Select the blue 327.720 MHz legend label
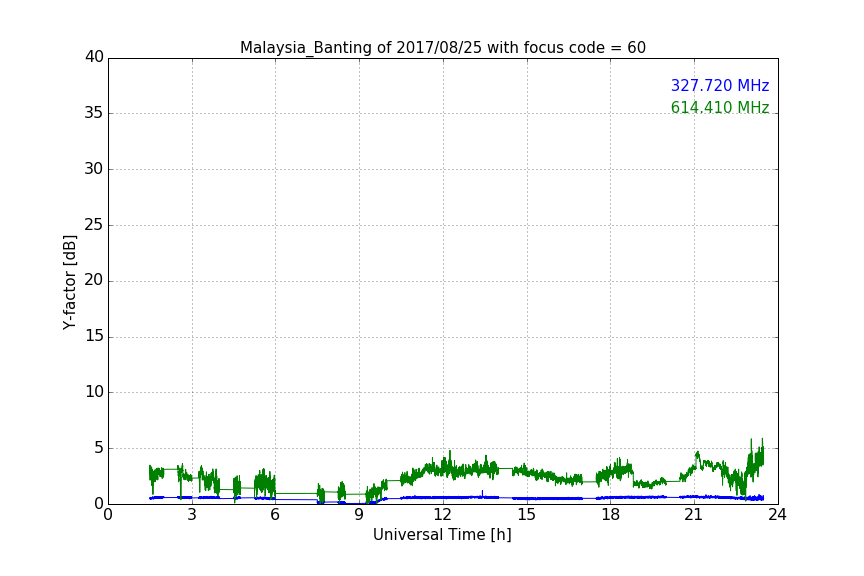Screen dimensions: 864x576 coord(720,85)
